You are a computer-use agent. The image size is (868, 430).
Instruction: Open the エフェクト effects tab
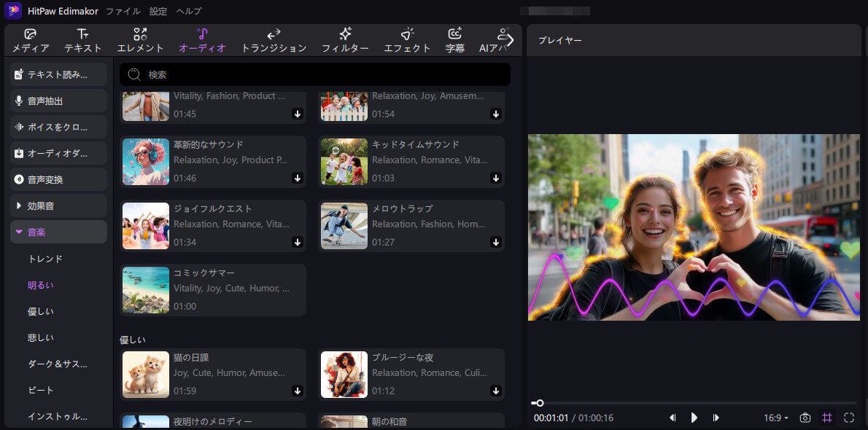[x=408, y=40]
